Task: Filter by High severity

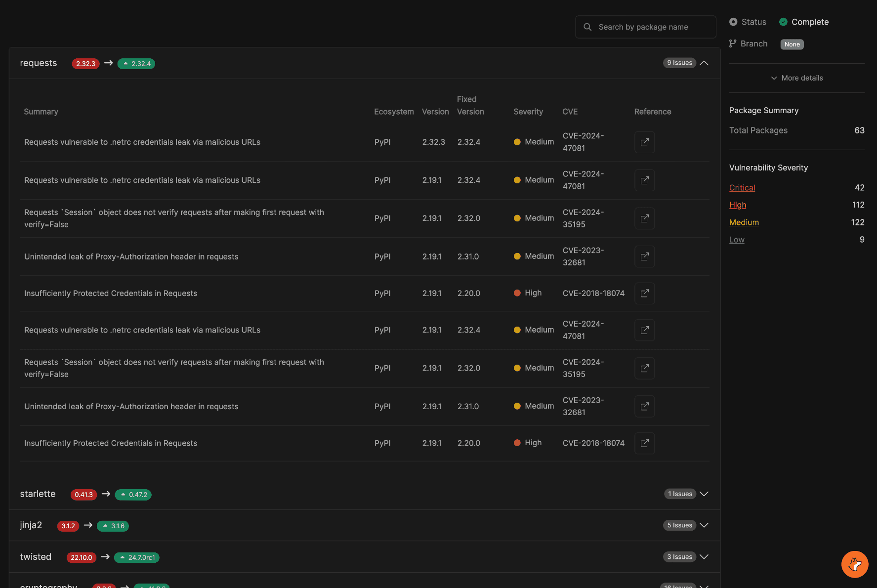Action: click(x=738, y=205)
